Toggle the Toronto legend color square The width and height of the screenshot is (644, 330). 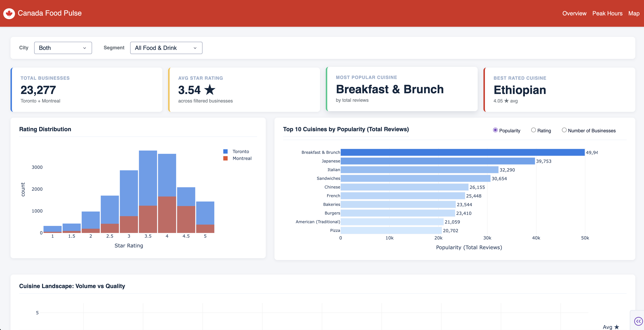tap(225, 151)
